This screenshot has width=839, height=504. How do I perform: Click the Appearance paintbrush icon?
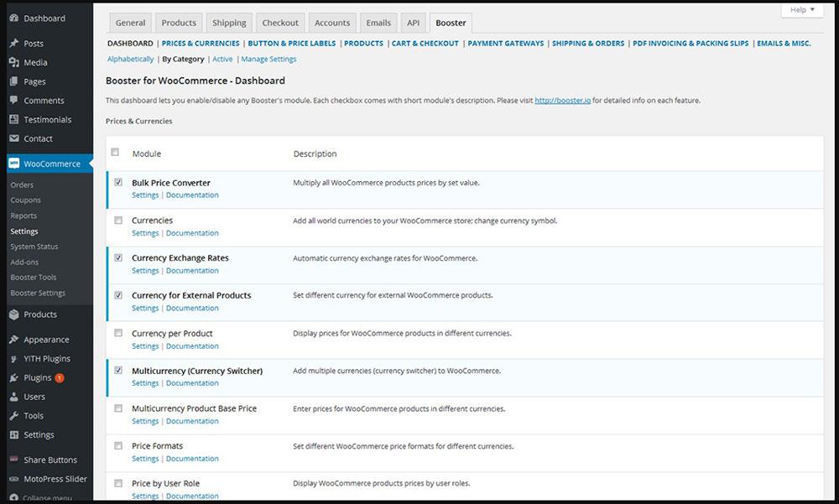pyautogui.click(x=14, y=340)
